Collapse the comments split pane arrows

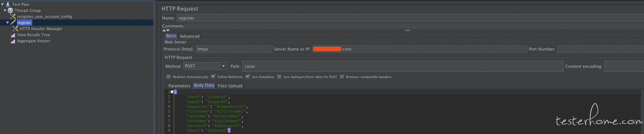166,30
